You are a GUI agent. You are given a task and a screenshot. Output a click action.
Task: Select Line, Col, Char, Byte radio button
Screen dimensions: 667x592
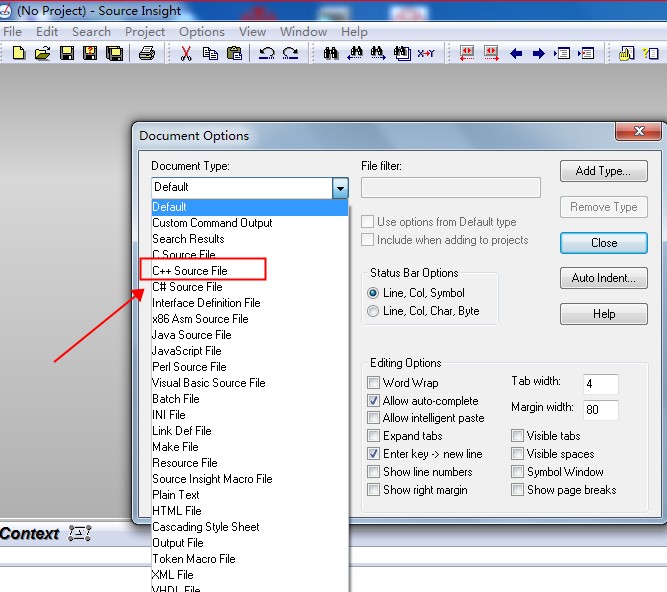[x=373, y=311]
